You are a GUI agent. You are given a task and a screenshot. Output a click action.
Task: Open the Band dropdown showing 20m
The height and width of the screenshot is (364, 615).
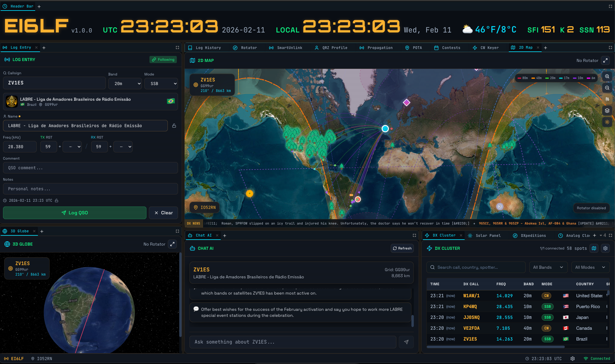(x=125, y=84)
